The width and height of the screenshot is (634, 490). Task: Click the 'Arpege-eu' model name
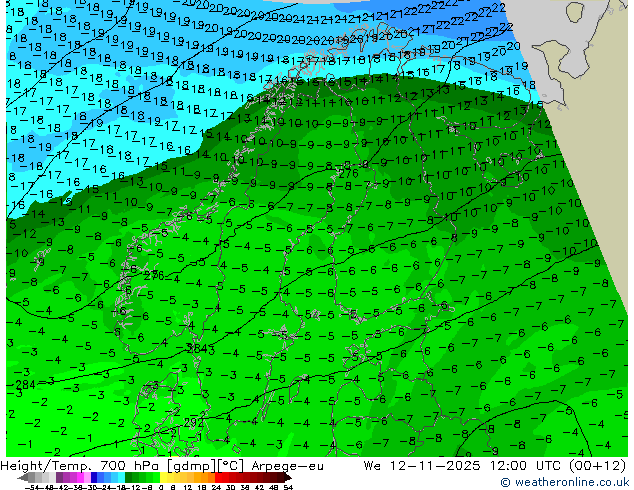tap(287, 466)
